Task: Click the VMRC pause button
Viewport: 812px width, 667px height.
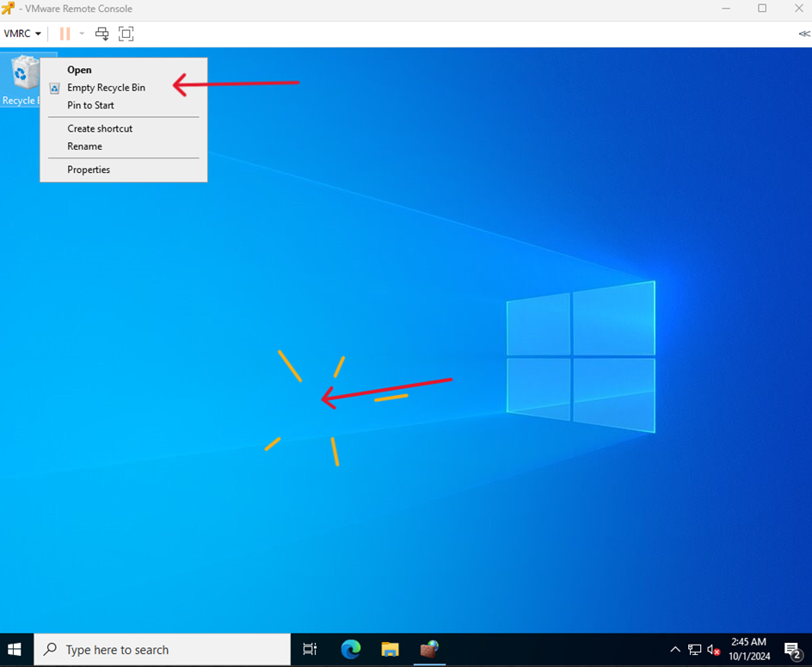Action: pyautogui.click(x=65, y=34)
